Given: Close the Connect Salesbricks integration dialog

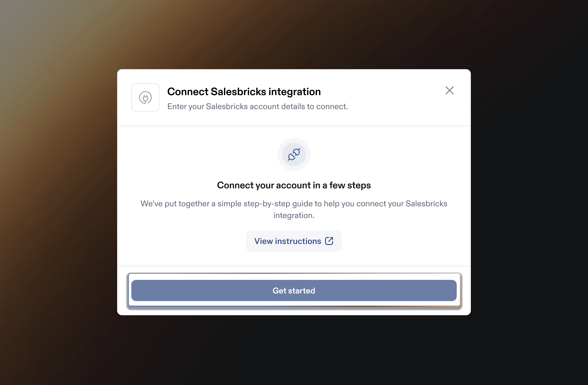Looking at the screenshot, I should pos(449,91).
